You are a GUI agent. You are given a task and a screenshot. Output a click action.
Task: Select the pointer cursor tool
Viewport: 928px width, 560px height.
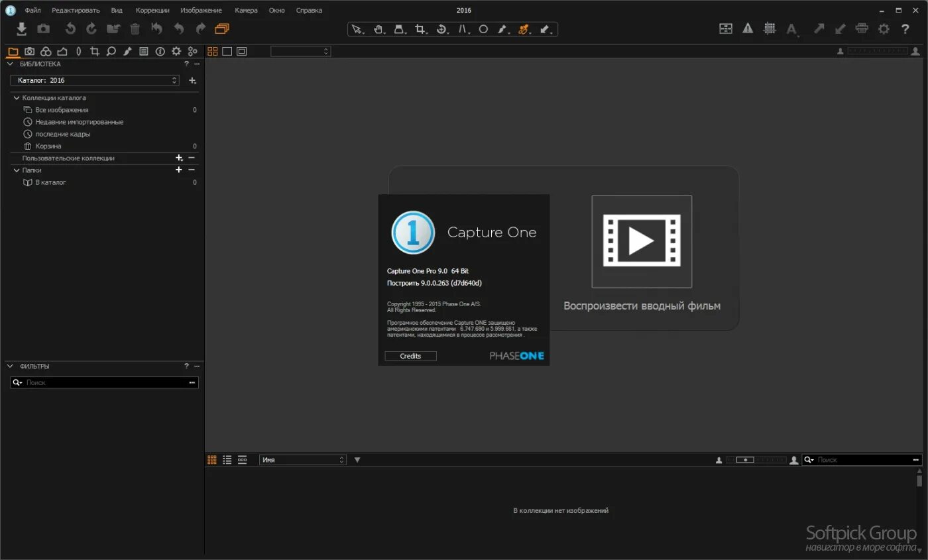(x=357, y=29)
